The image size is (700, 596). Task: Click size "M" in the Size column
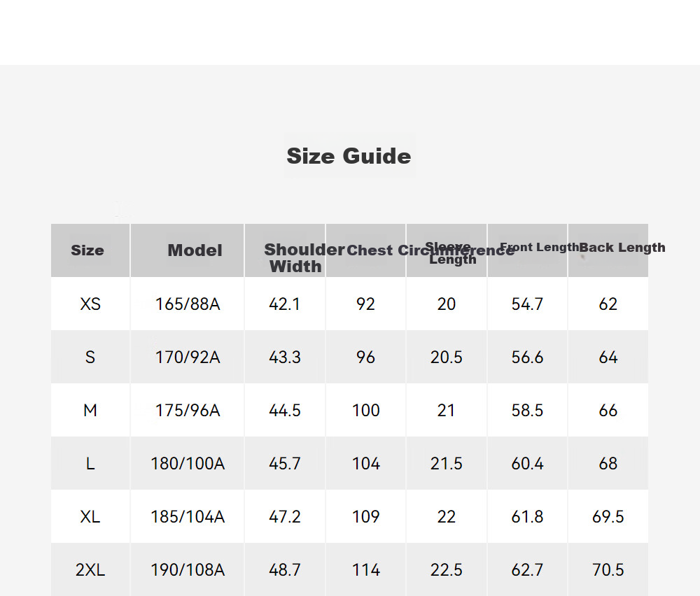point(90,410)
